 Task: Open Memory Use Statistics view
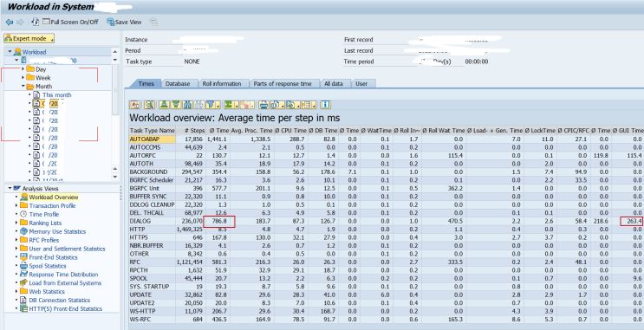[x=57, y=232]
